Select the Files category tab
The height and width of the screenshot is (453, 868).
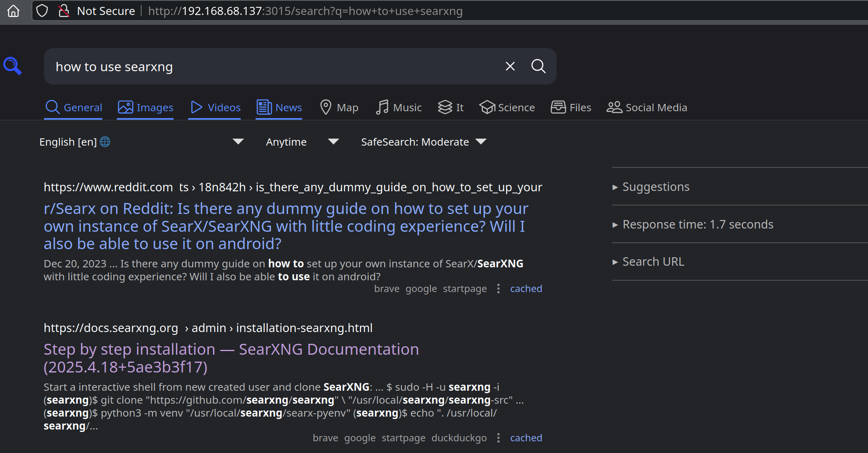pyautogui.click(x=571, y=108)
